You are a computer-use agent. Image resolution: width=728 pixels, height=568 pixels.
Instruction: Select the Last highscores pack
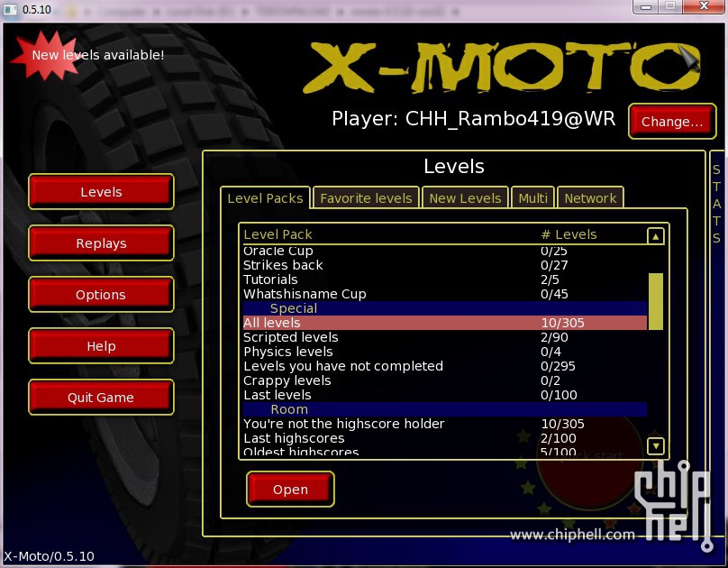pyautogui.click(x=445, y=438)
